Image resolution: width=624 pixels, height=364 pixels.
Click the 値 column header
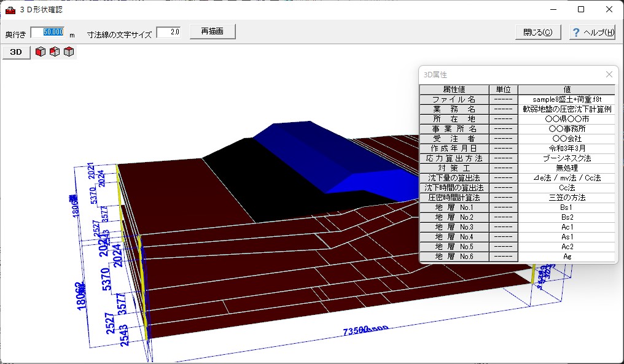566,90
